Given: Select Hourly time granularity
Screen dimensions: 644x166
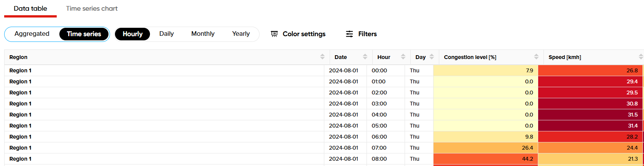Looking at the screenshot, I should point(132,34).
